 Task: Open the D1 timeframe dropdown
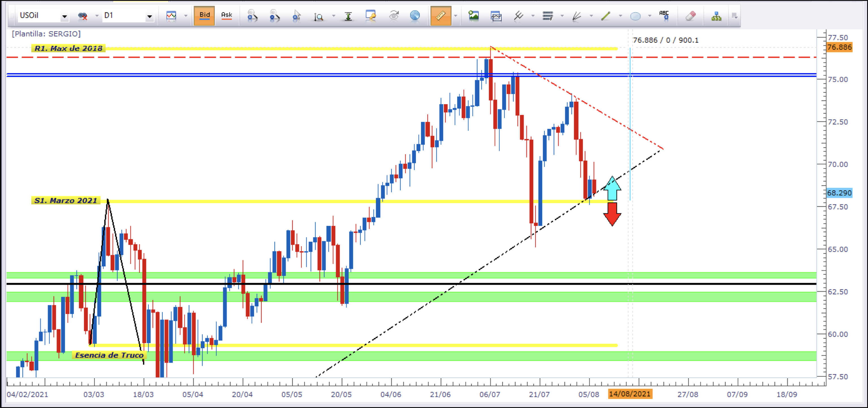click(149, 16)
